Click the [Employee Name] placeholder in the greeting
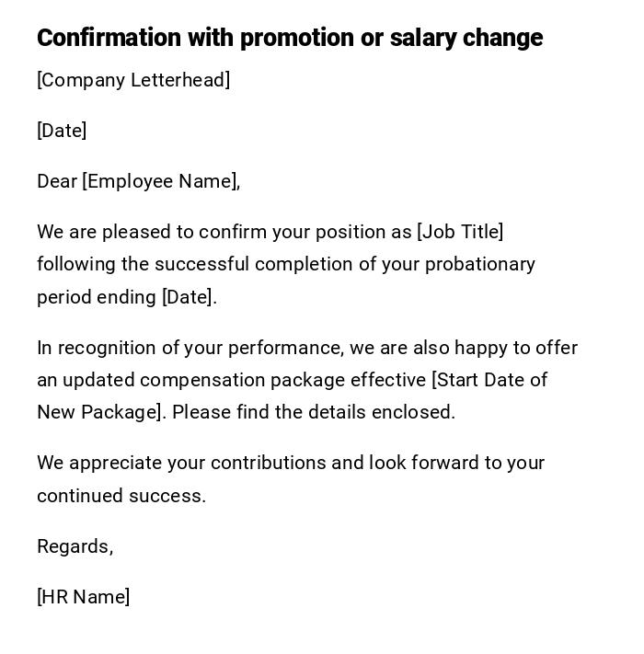This screenshot has width=644, height=654. (159, 181)
